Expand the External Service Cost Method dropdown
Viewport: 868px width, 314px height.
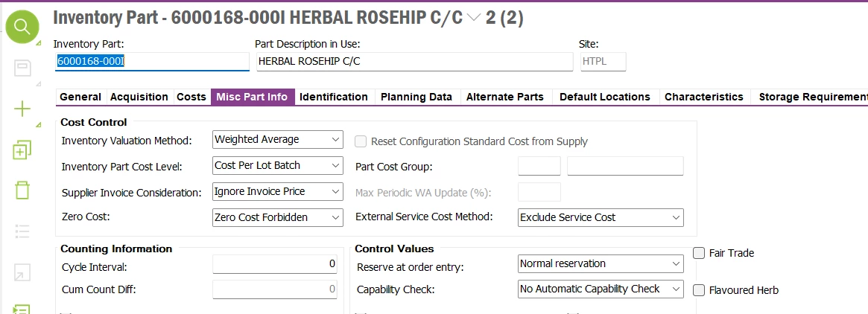pyautogui.click(x=601, y=217)
